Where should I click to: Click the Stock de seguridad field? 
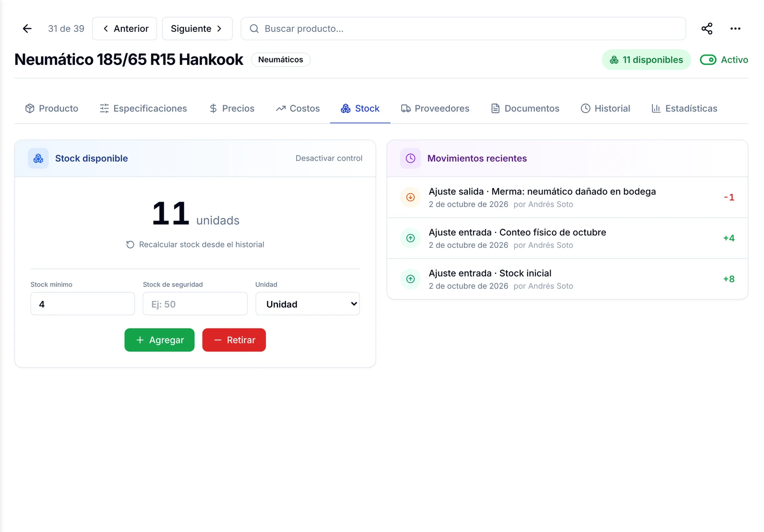(195, 304)
